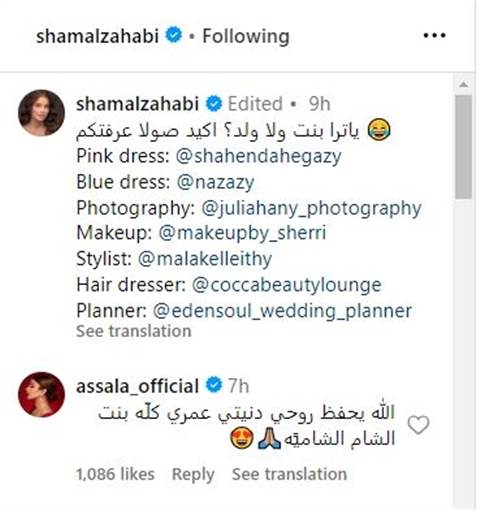Open @coccabeautylounge hair dresser mention
Viewport: 480px width, 510px height.
tap(287, 285)
